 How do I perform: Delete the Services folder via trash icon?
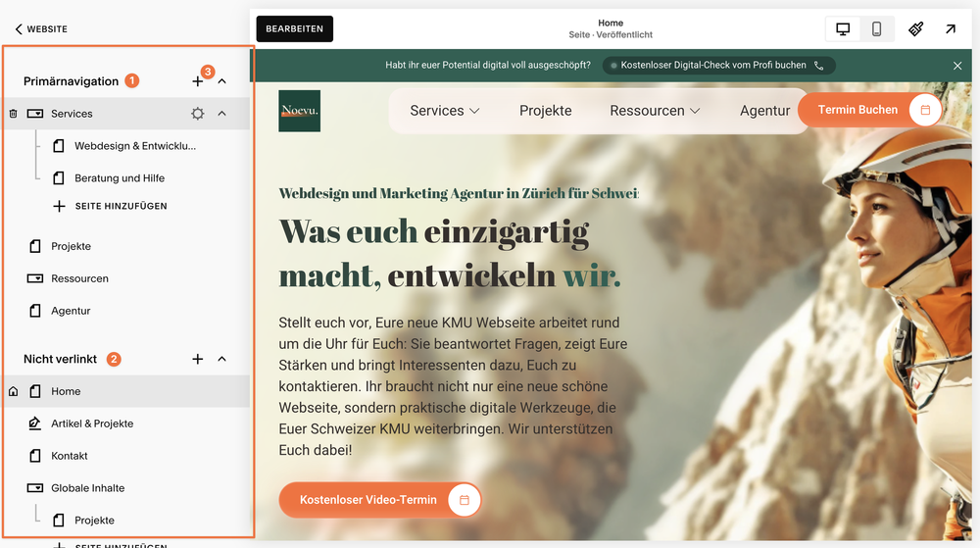click(13, 114)
